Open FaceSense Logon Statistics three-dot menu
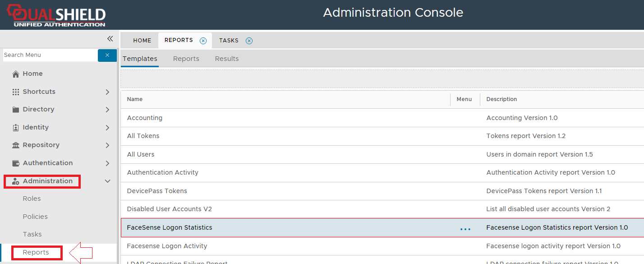The width and height of the screenshot is (644, 264). 465,229
